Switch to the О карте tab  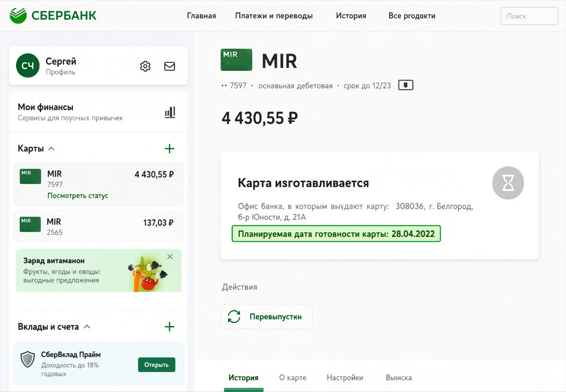[292, 377]
